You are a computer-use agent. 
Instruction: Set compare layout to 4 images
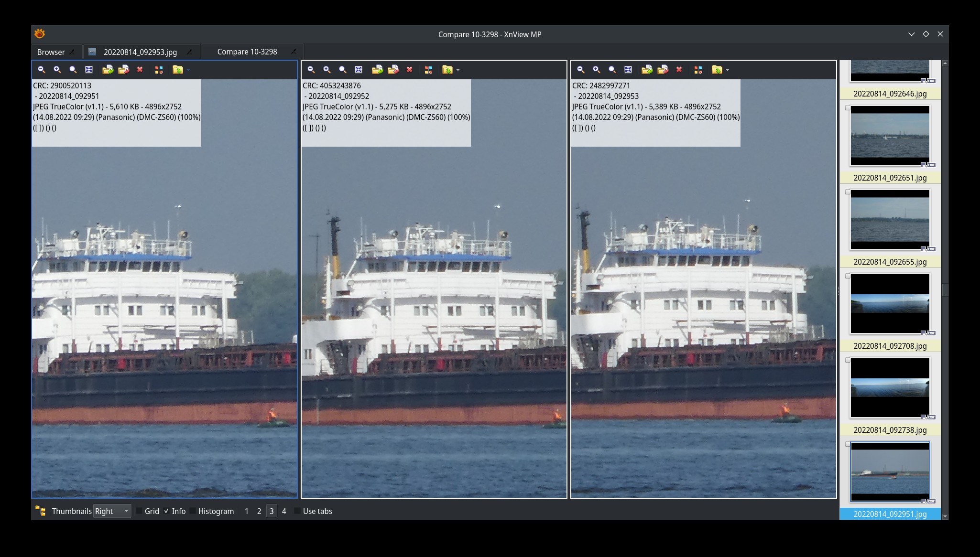pos(284,511)
